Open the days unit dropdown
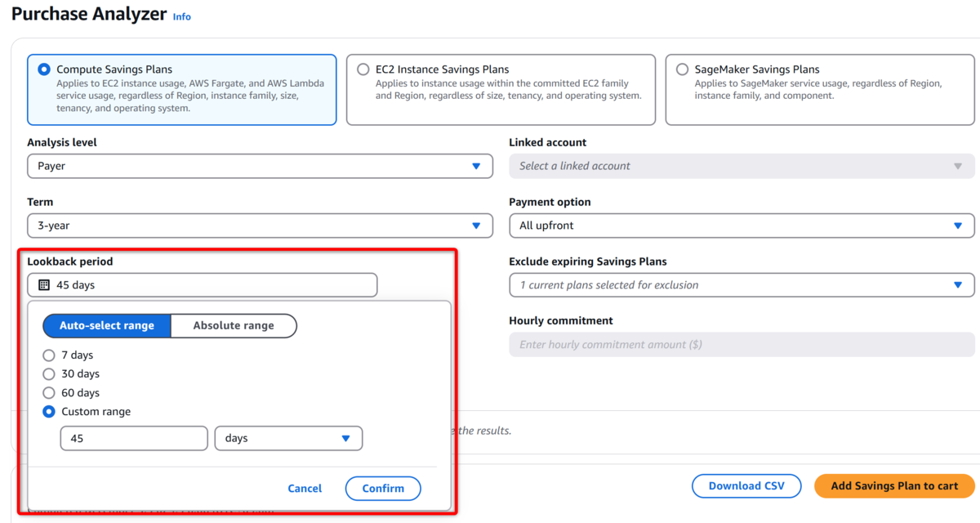Image resolution: width=980 pixels, height=523 pixels. 288,439
